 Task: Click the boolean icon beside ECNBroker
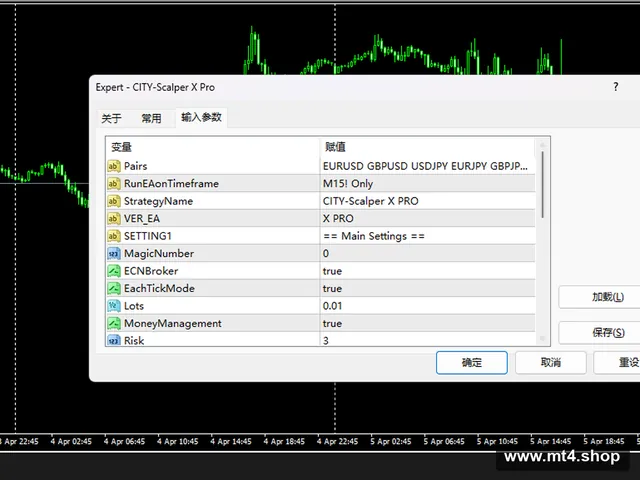tap(114, 271)
